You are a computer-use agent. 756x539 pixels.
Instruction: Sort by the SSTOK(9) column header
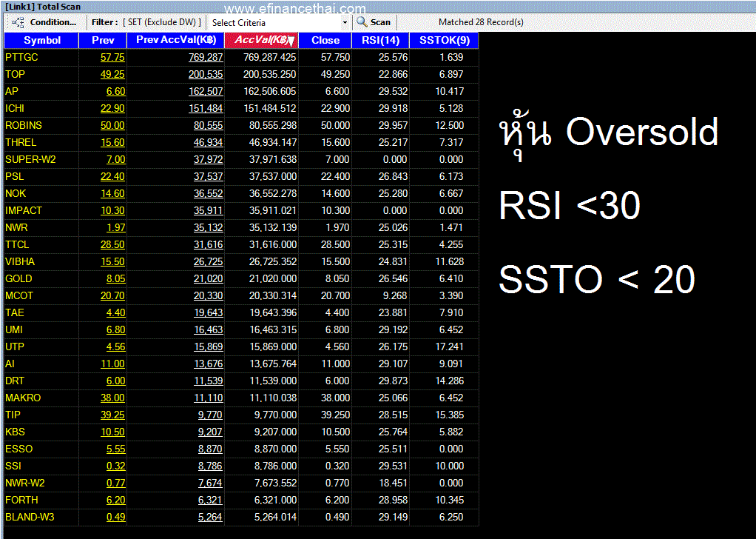[x=444, y=40]
